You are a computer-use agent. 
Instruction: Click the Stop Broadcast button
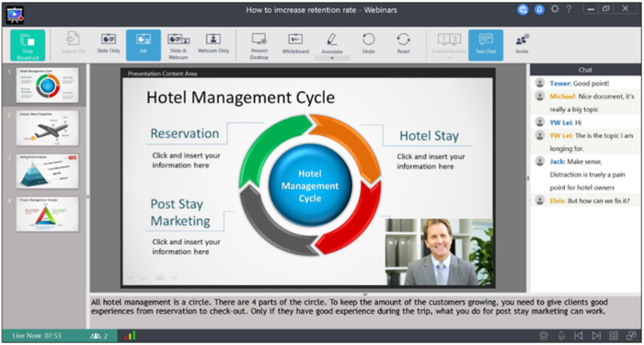click(28, 45)
